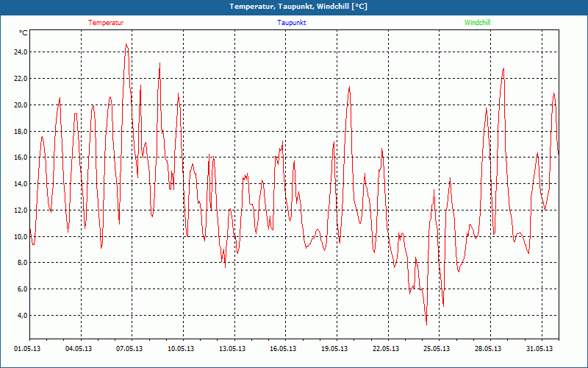Click the 16.05.13 date label
The image size is (588, 368).
tap(283, 349)
